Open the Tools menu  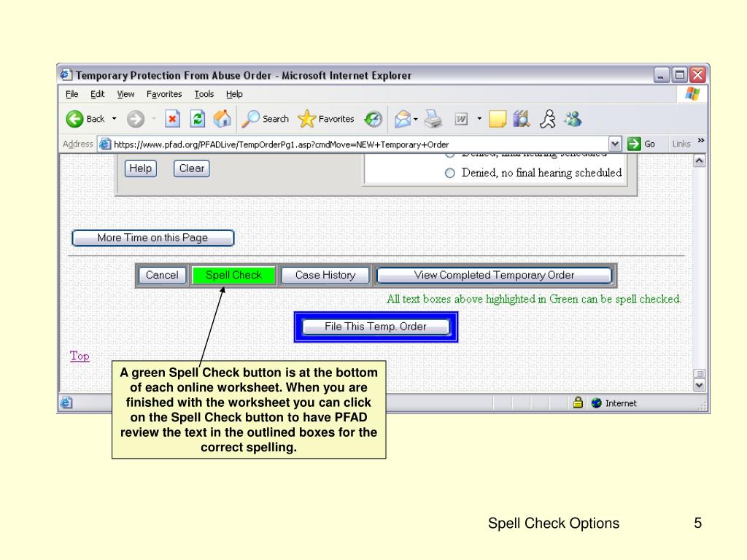204,94
